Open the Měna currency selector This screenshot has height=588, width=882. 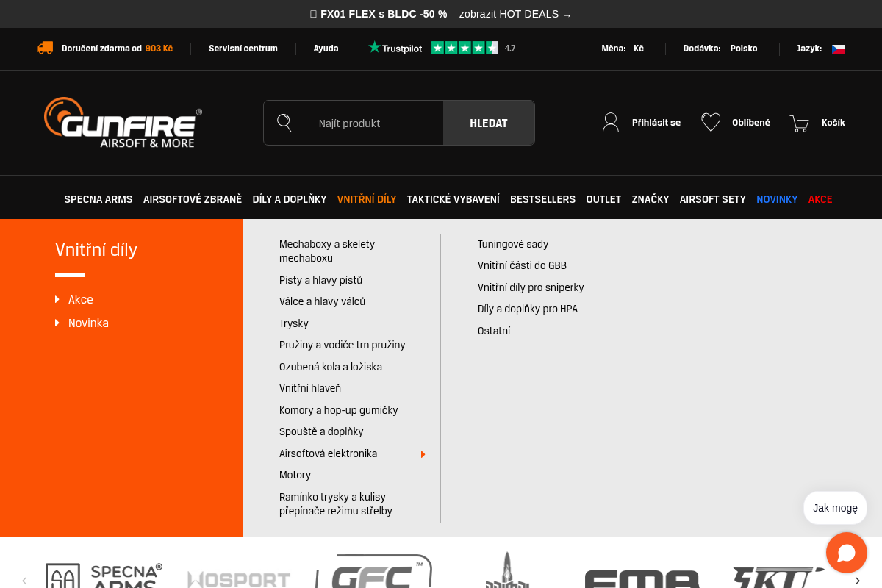click(623, 49)
